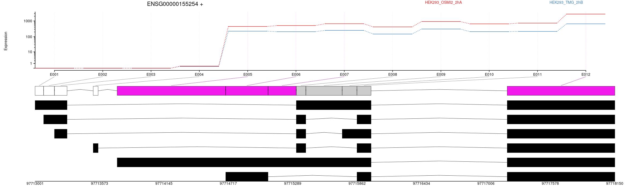Select the long black exon of fifth transcript

coord(244,162)
